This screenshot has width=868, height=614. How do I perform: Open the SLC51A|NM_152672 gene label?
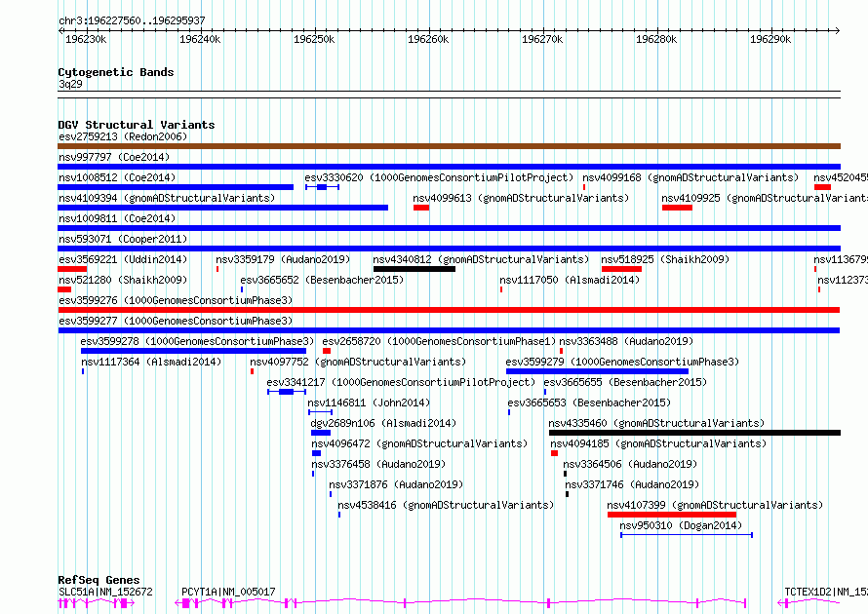[105, 592]
